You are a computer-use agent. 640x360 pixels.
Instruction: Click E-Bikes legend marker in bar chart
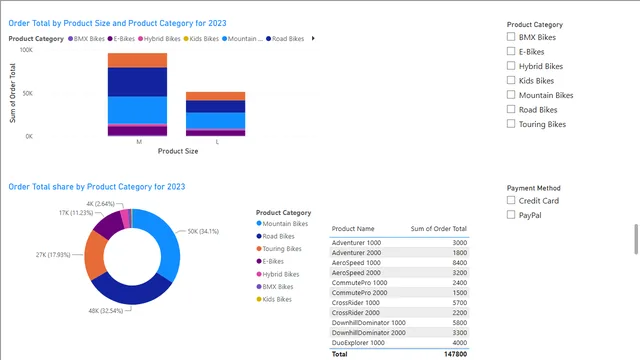point(110,39)
